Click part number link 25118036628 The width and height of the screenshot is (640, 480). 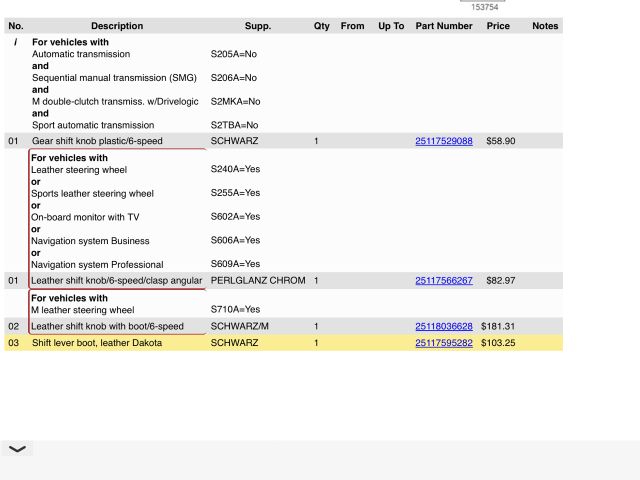pyautogui.click(x=443, y=327)
